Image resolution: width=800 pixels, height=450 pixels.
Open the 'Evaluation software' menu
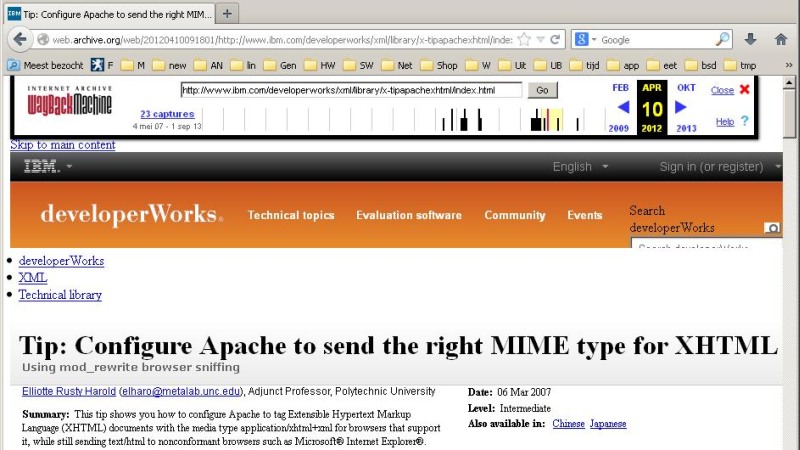[409, 215]
